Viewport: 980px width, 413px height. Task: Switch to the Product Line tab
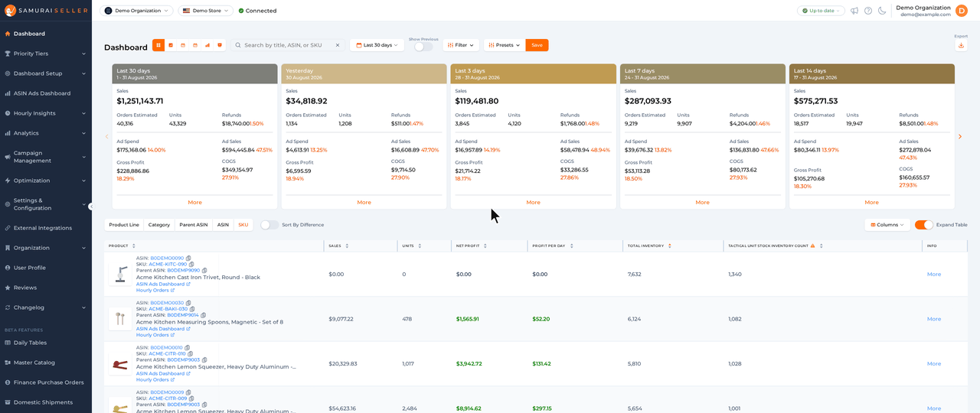click(124, 225)
